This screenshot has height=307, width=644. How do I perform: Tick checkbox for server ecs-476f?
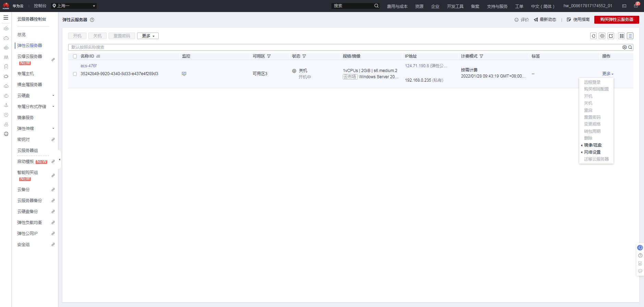(75, 74)
